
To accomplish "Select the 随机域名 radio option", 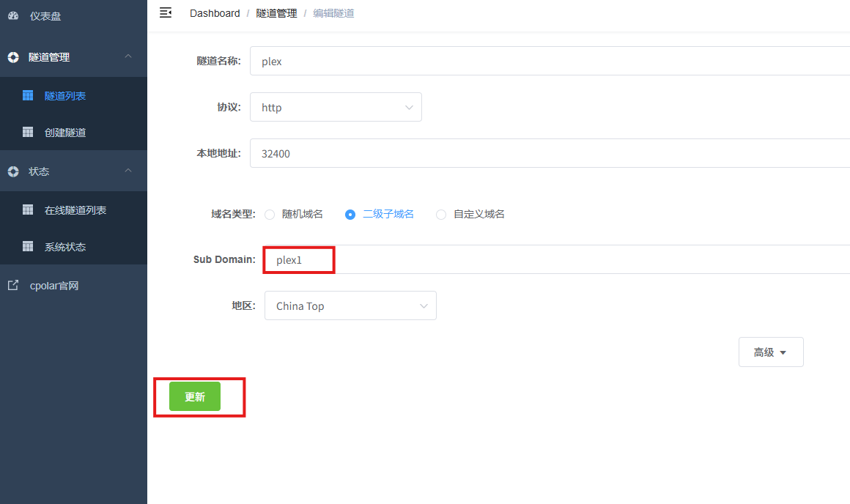I will 270,215.
